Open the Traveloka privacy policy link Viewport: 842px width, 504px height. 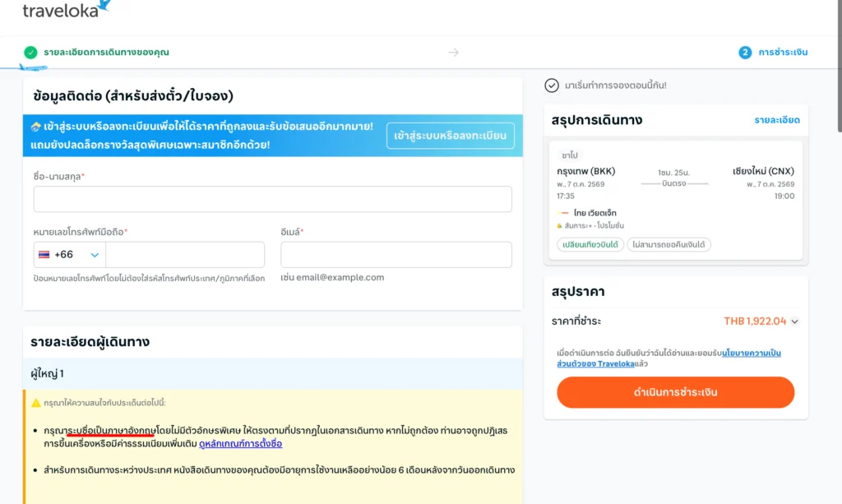pos(669,358)
